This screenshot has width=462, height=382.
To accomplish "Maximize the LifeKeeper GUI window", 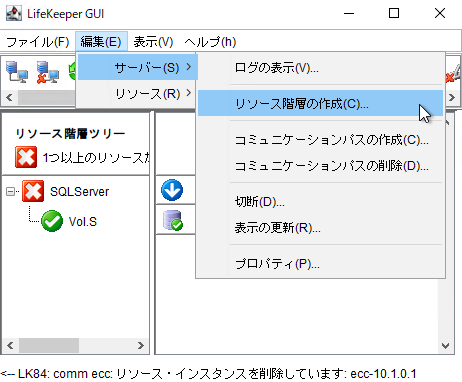I will [x=394, y=13].
